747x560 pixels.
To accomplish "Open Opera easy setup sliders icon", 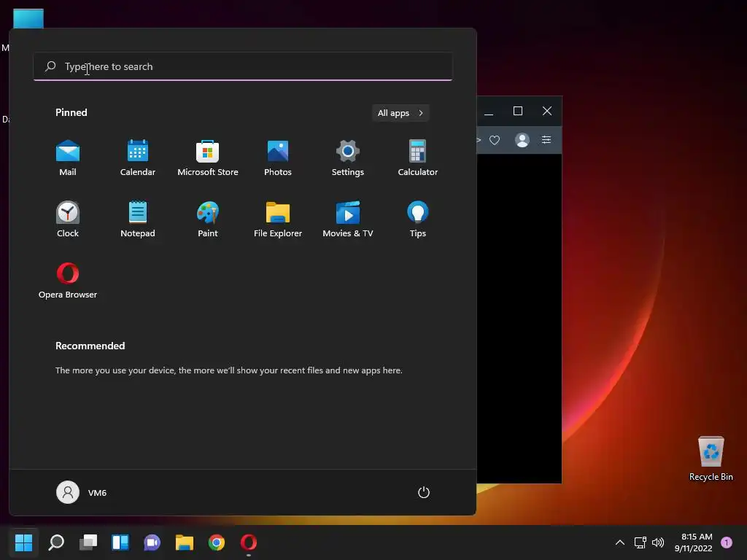I will coord(546,139).
